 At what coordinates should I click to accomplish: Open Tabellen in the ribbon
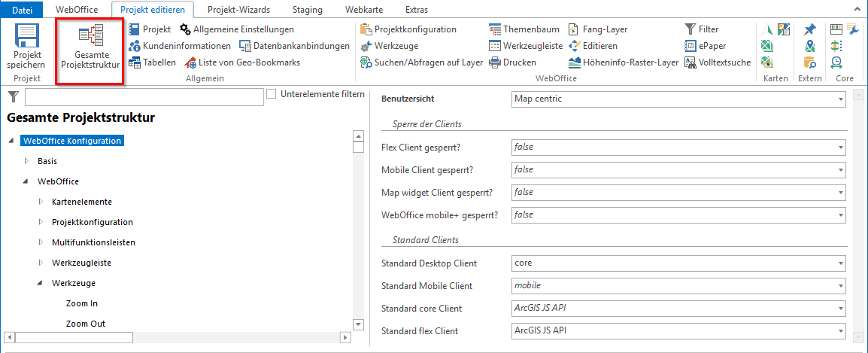[x=152, y=62]
